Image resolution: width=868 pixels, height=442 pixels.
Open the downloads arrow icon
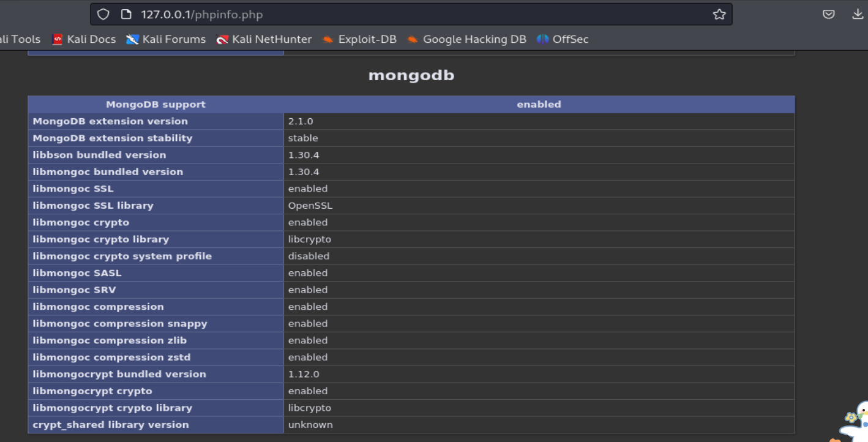click(858, 14)
